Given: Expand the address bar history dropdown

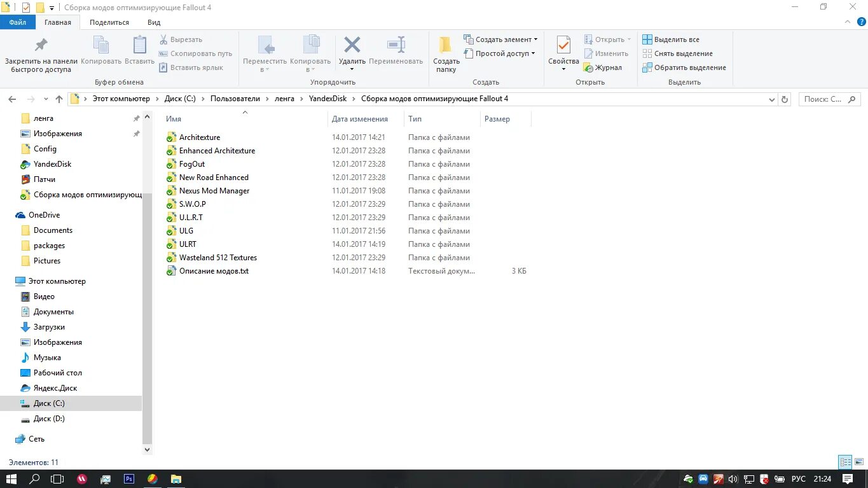Looking at the screenshot, I should [771, 99].
